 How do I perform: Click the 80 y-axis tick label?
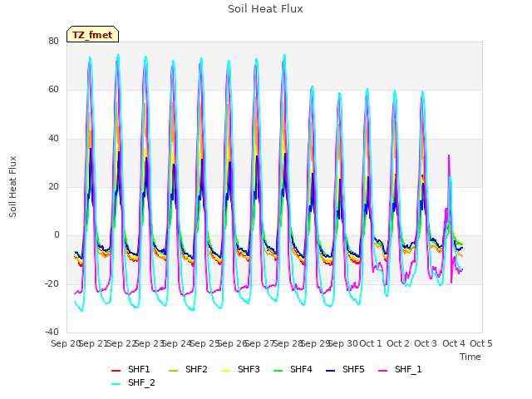(x=53, y=41)
